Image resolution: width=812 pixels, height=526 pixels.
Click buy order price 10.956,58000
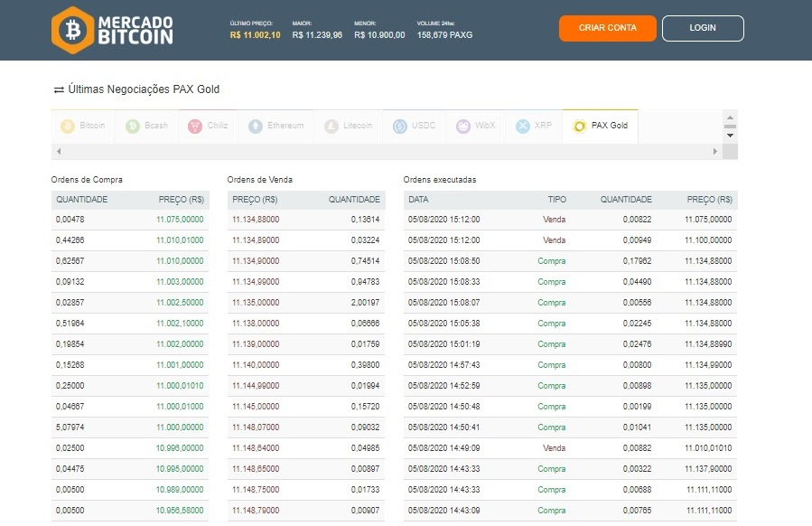coord(180,511)
